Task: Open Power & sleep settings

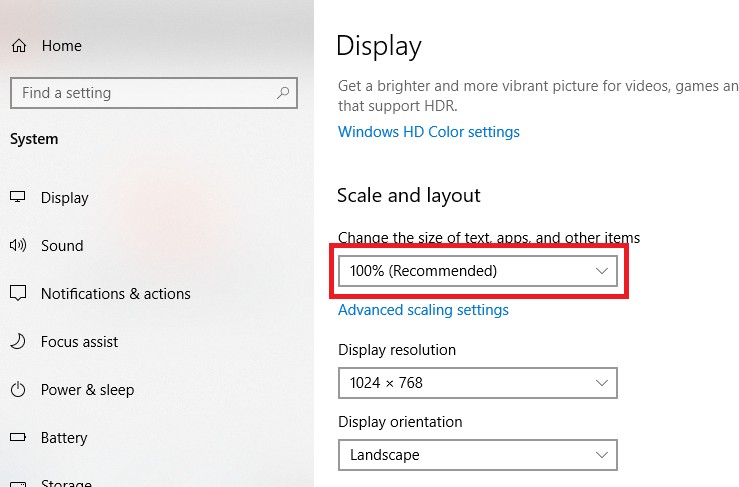Action: 88,390
